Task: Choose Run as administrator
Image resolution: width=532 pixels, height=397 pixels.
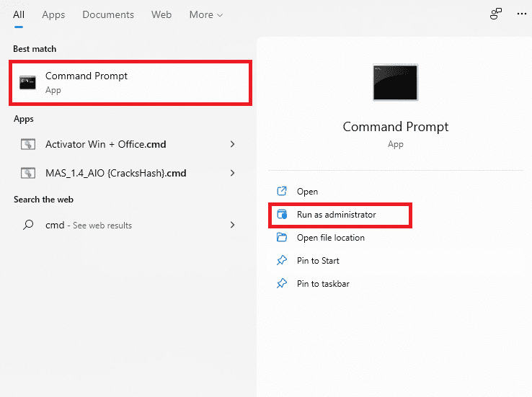Action: (x=336, y=215)
